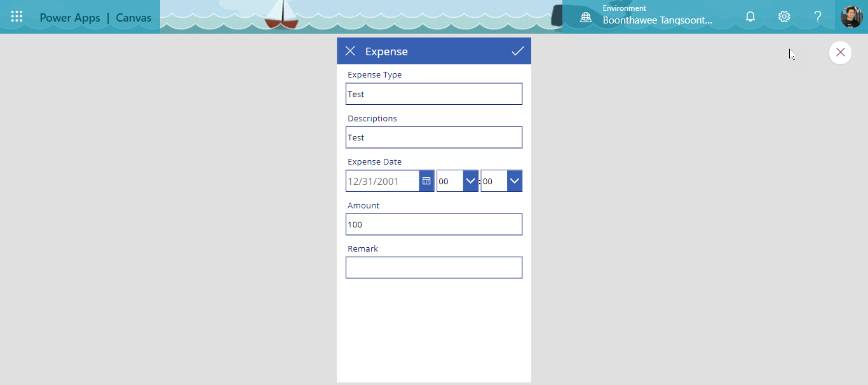The image size is (868, 385).
Task: Open the user profile avatar
Action: coord(851,17)
